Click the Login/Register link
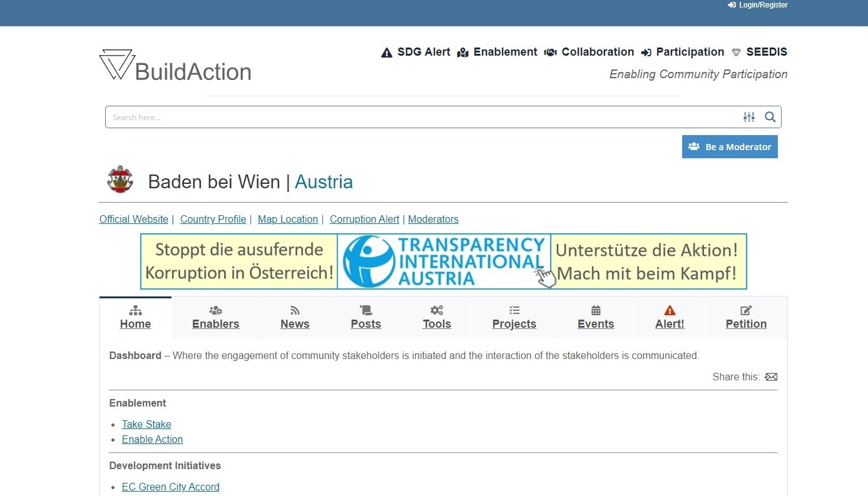This screenshot has height=496, width=868. 757,5
